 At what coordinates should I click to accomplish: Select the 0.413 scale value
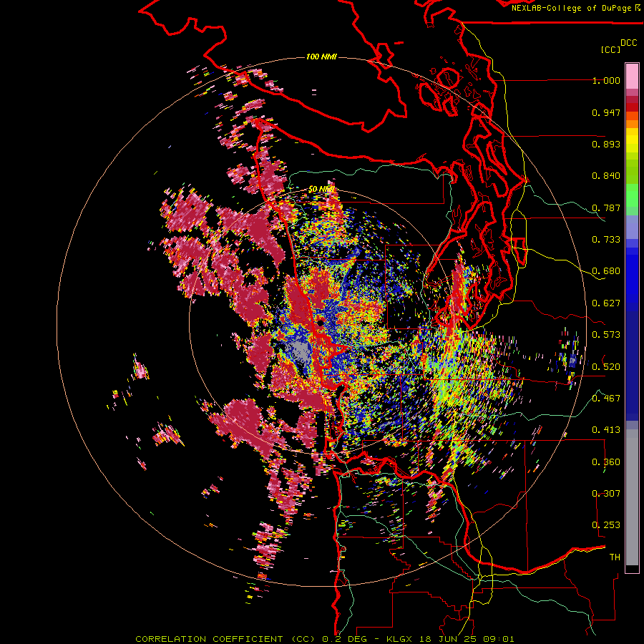(x=606, y=430)
